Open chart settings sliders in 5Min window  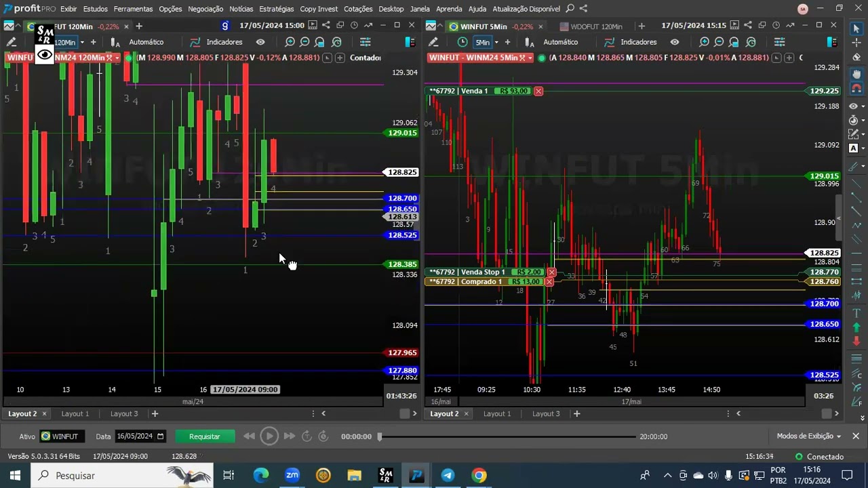779,42
